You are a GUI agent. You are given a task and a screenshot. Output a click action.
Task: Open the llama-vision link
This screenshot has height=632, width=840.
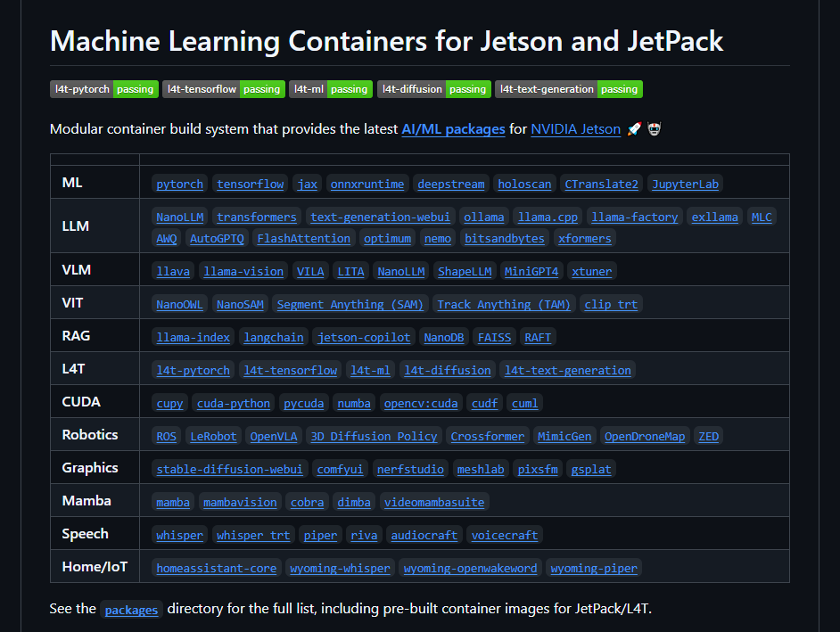243,272
